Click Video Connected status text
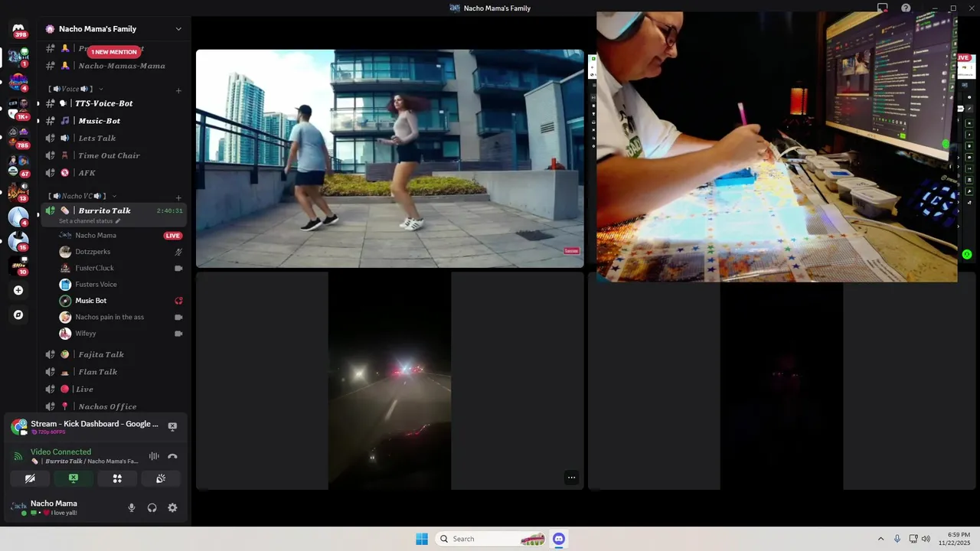Image resolution: width=980 pixels, height=551 pixels. (x=60, y=452)
